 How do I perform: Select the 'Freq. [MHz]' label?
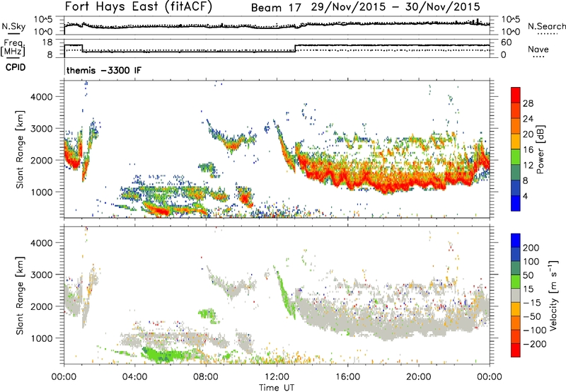pos(13,48)
